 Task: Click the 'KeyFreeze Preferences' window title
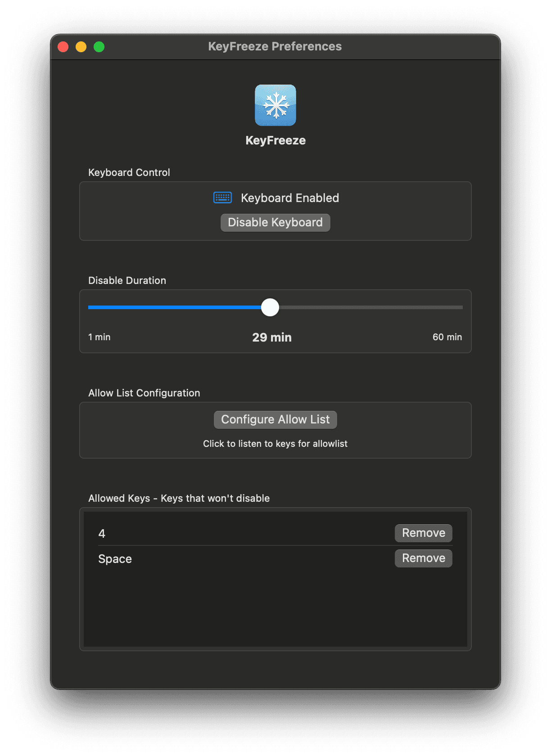(275, 46)
